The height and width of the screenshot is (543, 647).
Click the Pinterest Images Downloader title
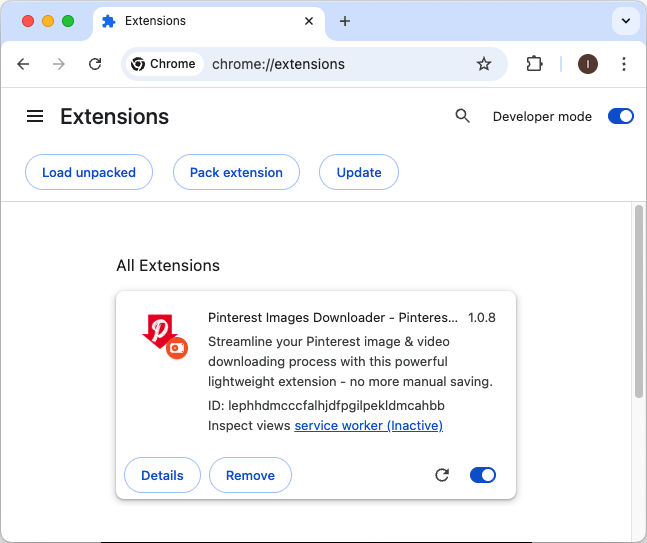pos(333,318)
